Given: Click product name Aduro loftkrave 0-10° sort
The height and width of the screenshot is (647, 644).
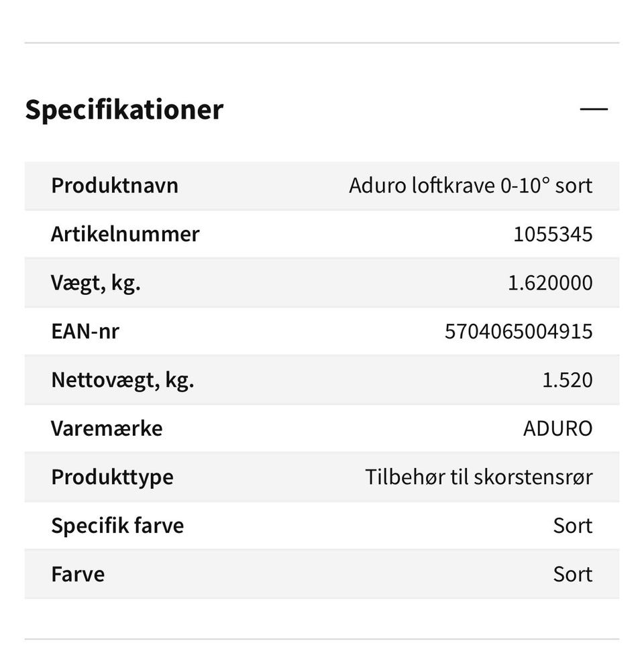Looking at the screenshot, I should pos(470,185).
